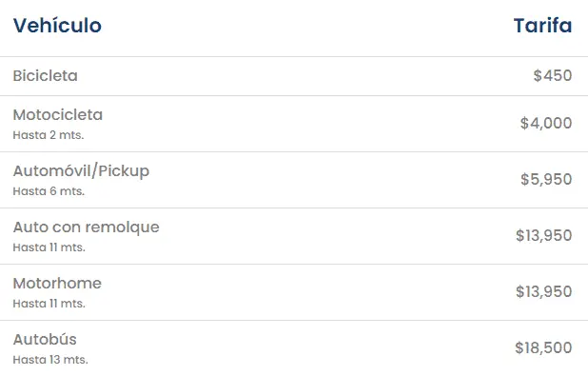Click the Hasta 13 mts. note
This screenshot has width=588, height=376.
(50, 360)
